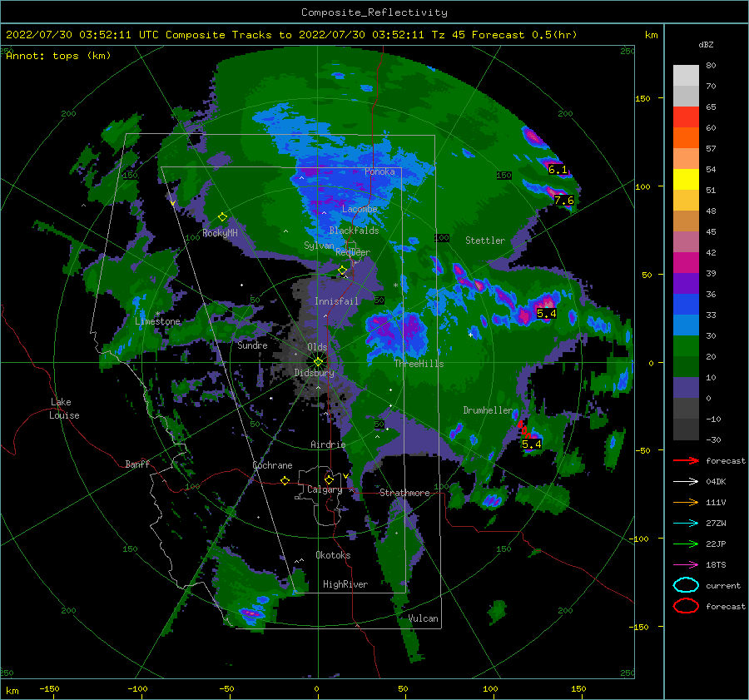
Task: Pick the light gray top dBZ swatch
Action: click(x=686, y=75)
